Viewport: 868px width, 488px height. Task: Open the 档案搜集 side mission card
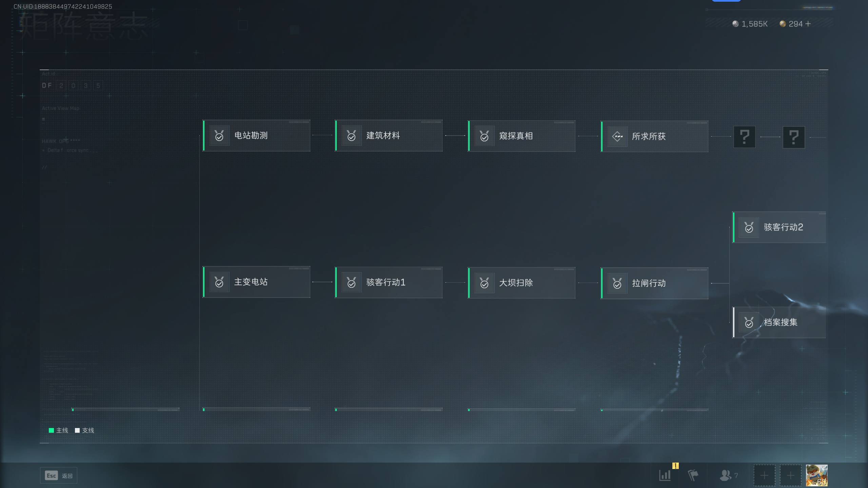click(779, 323)
